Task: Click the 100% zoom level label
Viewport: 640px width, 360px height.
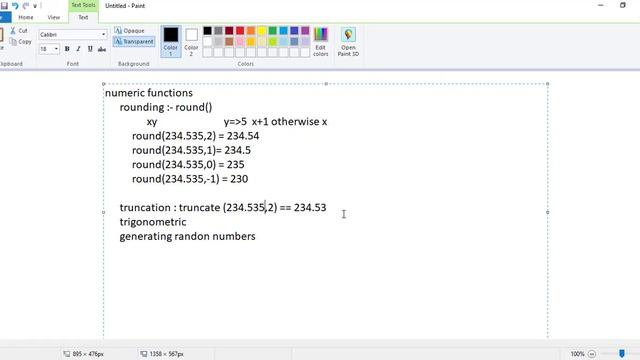Action: pos(577,354)
